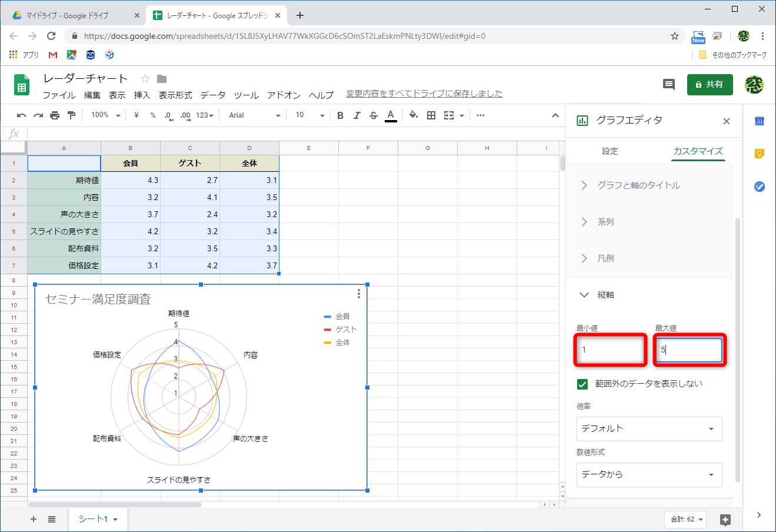The width and height of the screenshot is (776, 532).
Task: Format as percent with the % button
Action: 153,115
